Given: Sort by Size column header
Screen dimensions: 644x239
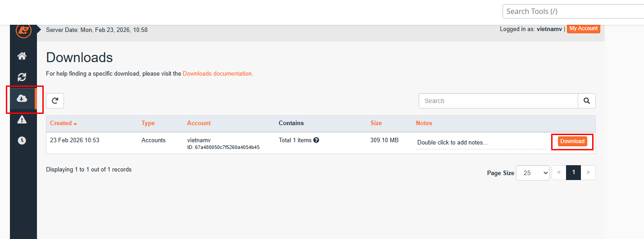Looking at the screenshot, I should point(376,123).
